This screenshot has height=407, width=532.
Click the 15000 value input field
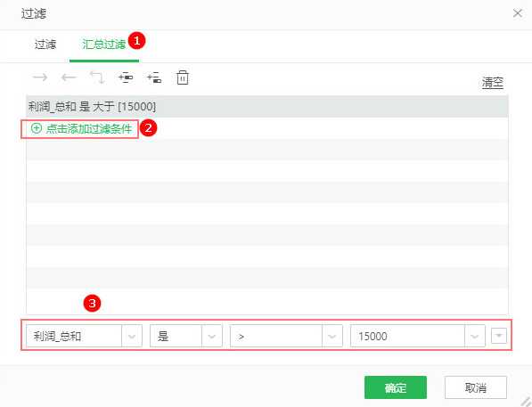[407, 336]
